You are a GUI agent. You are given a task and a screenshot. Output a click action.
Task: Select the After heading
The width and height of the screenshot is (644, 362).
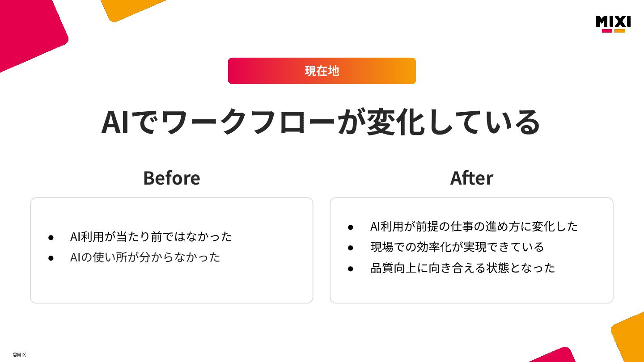471,178
